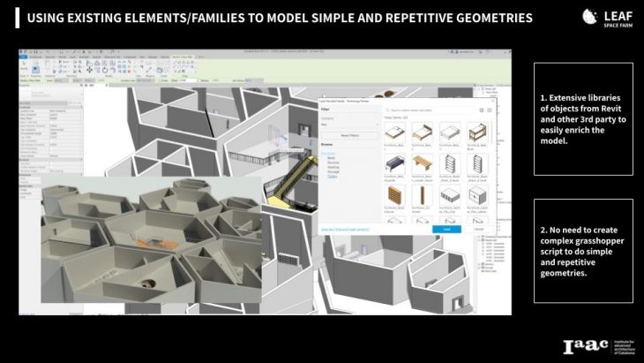
Task: Pick the wooden bench family thumbnail
Action: [423, 163]
